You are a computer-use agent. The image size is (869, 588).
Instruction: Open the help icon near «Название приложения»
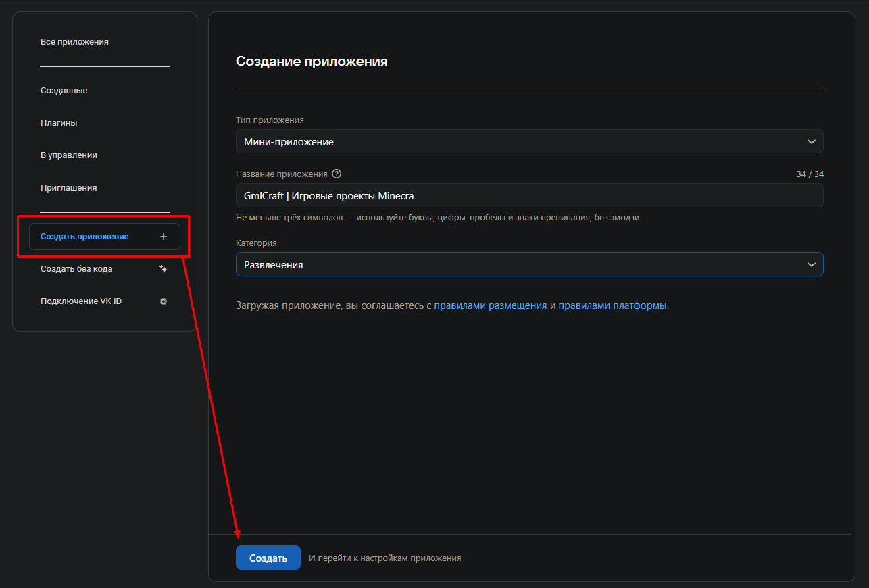[x=337, y=174]
